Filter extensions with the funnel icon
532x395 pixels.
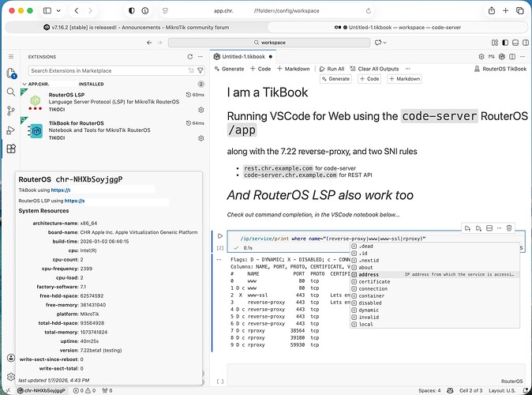click(200, 70)
